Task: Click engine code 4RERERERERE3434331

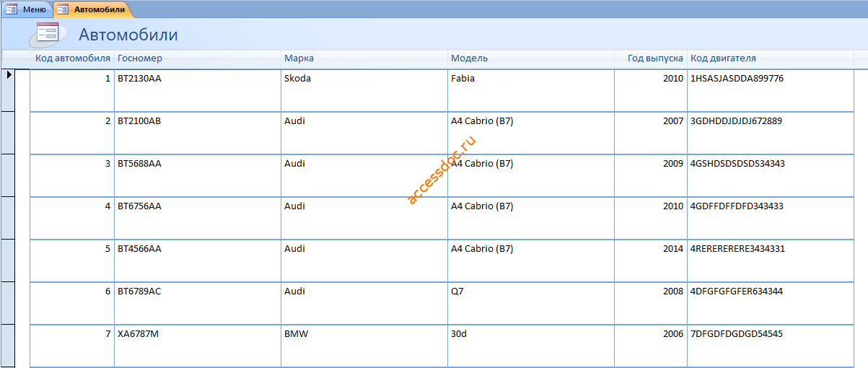Action: click(771, 260)
